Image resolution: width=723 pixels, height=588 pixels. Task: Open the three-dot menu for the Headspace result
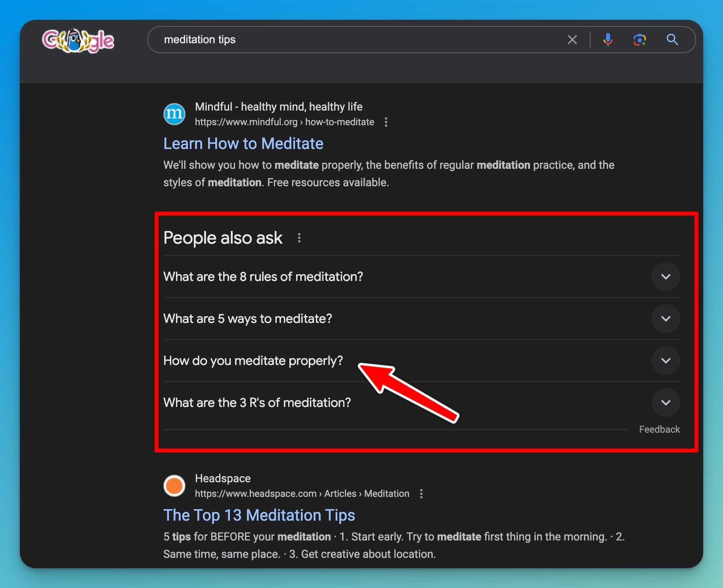tap(421, 493)
